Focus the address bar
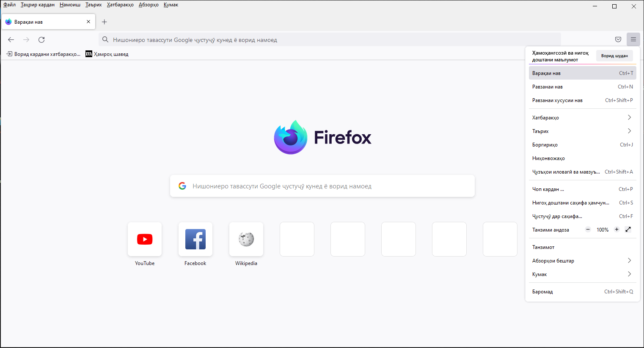 [330, 40]
